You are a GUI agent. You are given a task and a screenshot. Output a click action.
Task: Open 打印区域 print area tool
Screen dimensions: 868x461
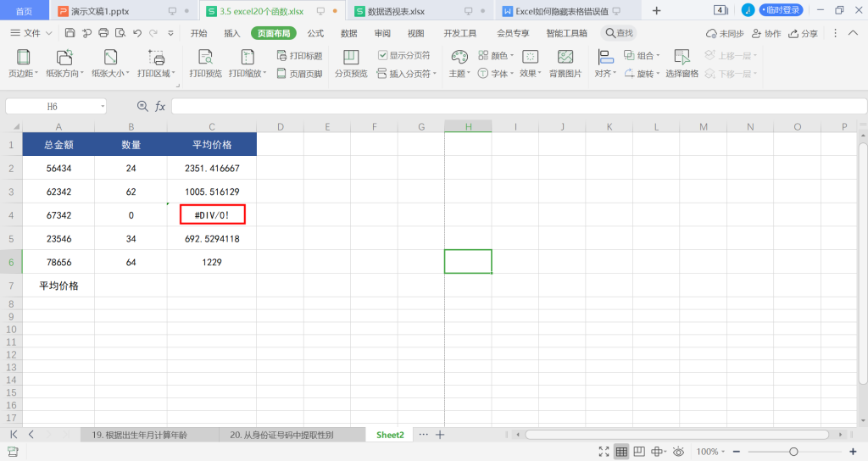[x=156, y=64]
